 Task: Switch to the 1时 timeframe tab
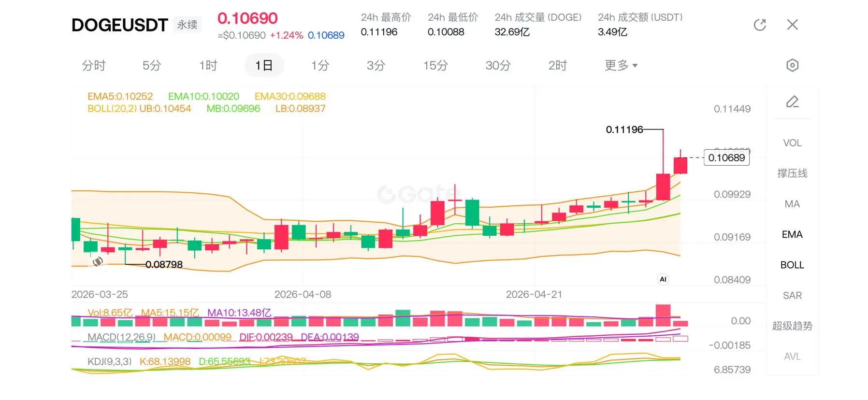[208, 65]
